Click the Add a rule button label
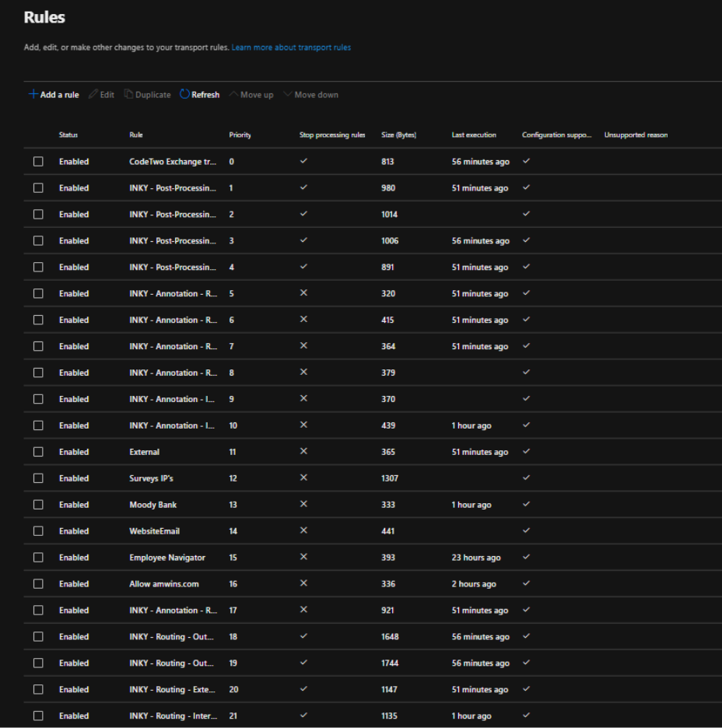The image size is (722, 728). [x=59, y=95]
